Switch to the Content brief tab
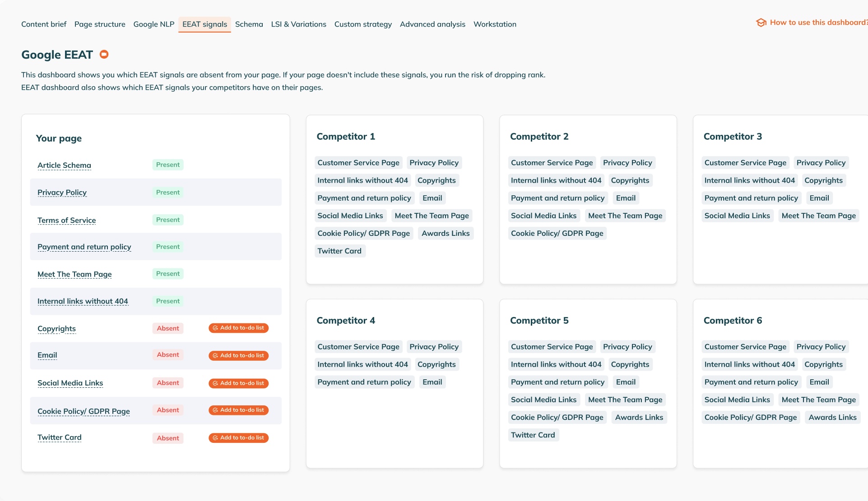The image size is (868, 501). tap(44, 24)
